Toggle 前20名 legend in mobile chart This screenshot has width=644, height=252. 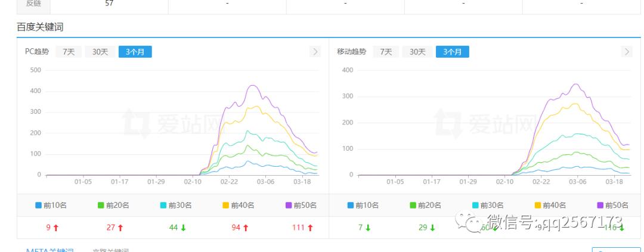(426, 206)
